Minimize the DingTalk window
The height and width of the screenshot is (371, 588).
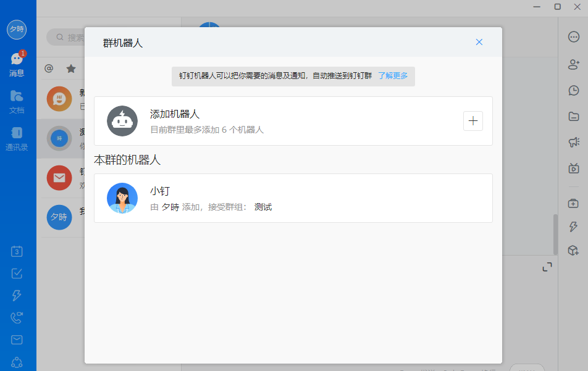[x=537, y=7]
